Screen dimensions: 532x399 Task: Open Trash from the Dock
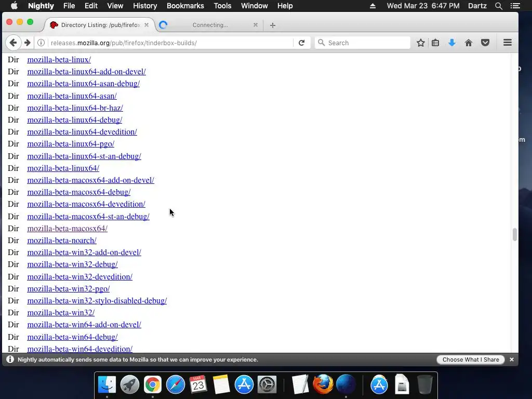424,385
